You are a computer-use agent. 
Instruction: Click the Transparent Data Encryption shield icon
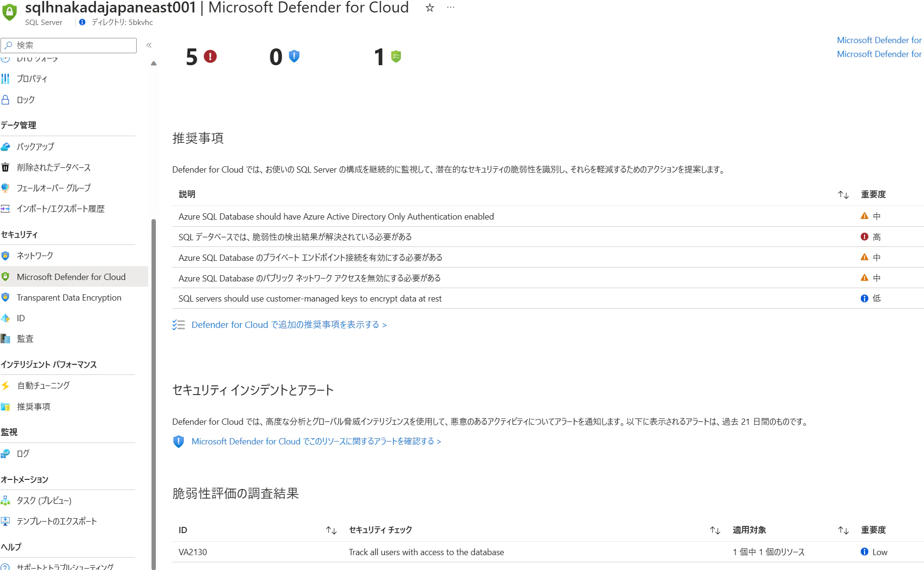(5, 297)
